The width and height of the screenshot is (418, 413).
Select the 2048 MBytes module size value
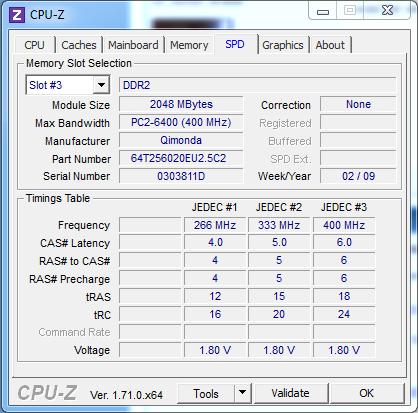181,104
